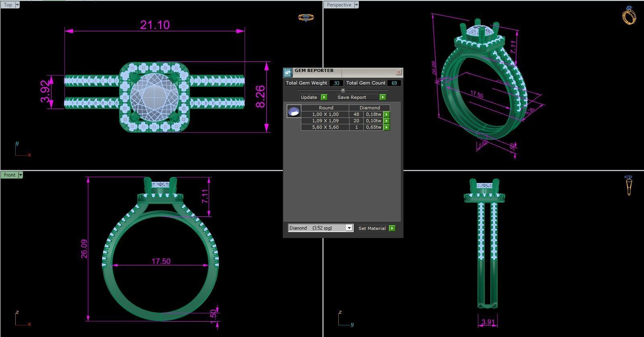Click the 17.50 dimension in Front view
The height and width of the screenshot is (337, 644).
point(161,261)
